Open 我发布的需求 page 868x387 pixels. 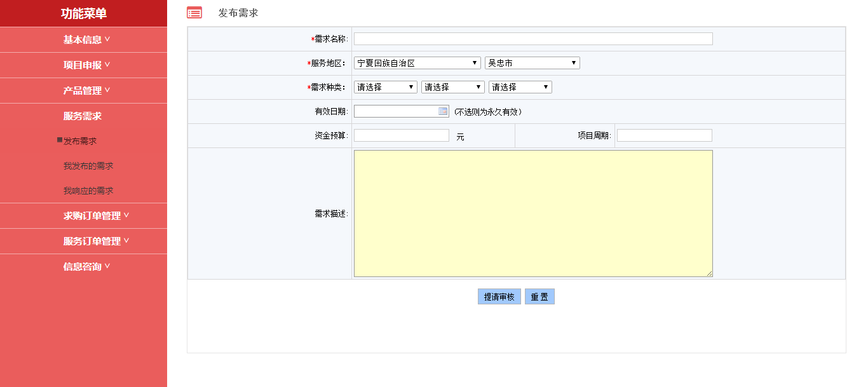tap(88, 166)
